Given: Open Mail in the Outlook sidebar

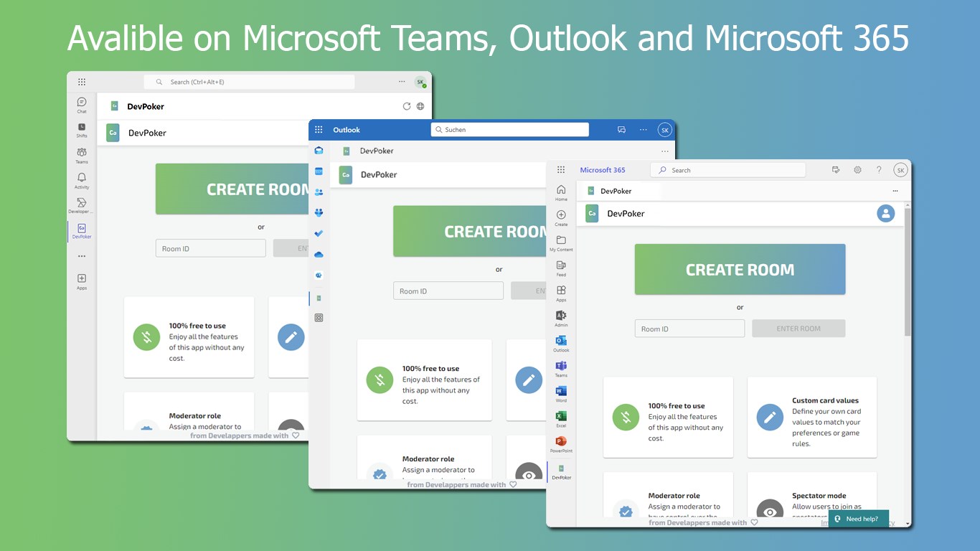Looking at the screenshot, I should 319,151.
